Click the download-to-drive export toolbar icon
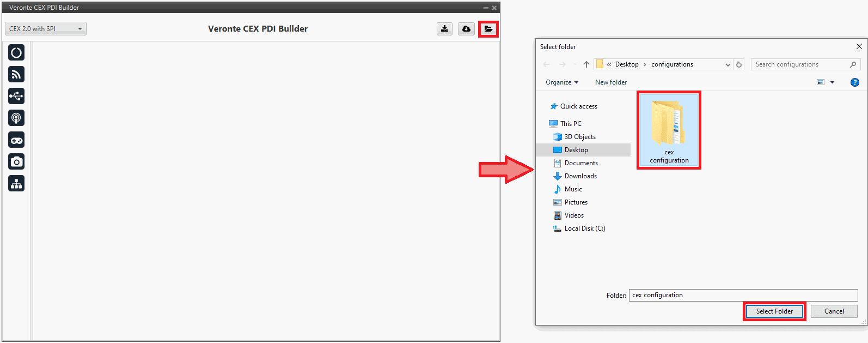Image resolution: width=868 pixels, height=343 pixels. pyautogui.click(x=444, y=29)
